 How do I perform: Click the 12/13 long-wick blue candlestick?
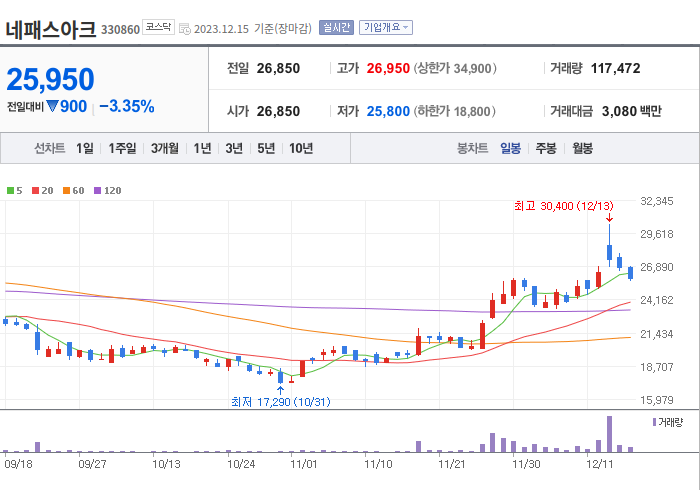[609, 245]
